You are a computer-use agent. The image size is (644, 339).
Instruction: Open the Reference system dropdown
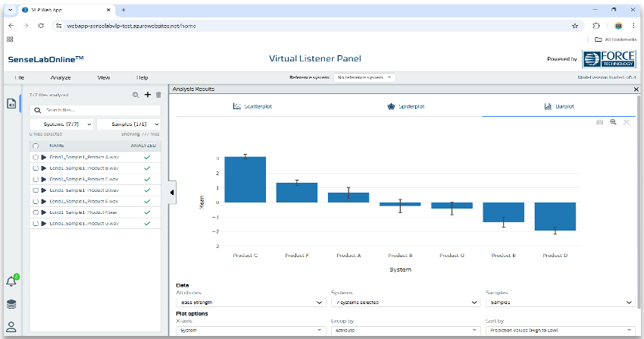(x=364, y=77)
